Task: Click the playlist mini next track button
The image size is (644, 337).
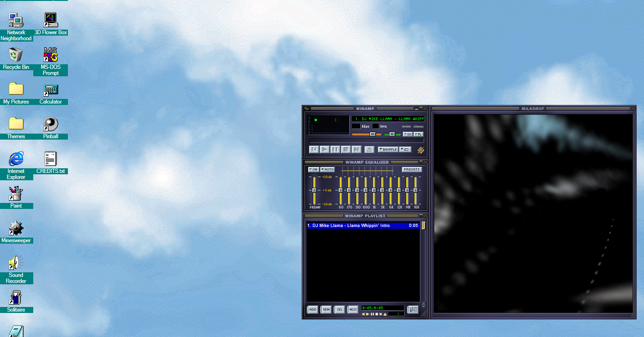Action: click(381, 314)
